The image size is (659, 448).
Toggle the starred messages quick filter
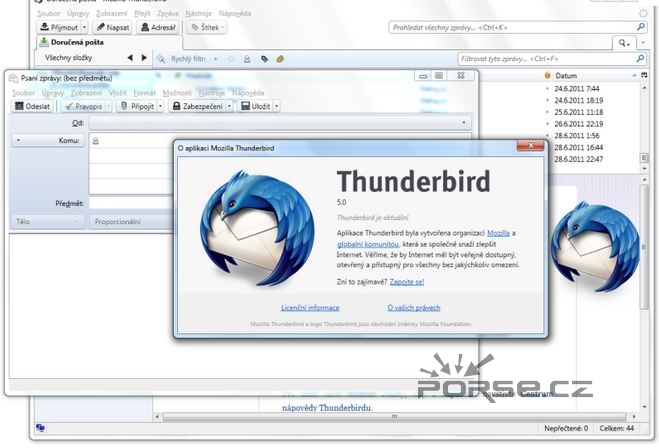[x=232, y=59]
